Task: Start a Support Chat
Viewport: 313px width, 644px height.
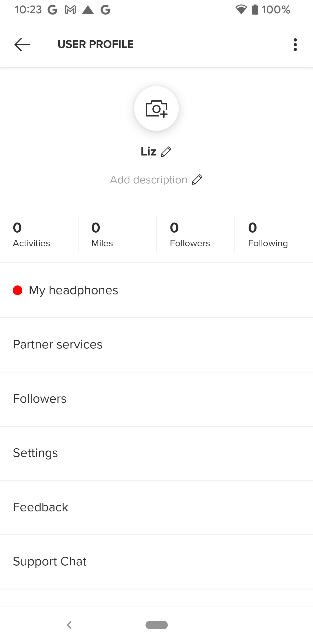Action: coord(50,562)
